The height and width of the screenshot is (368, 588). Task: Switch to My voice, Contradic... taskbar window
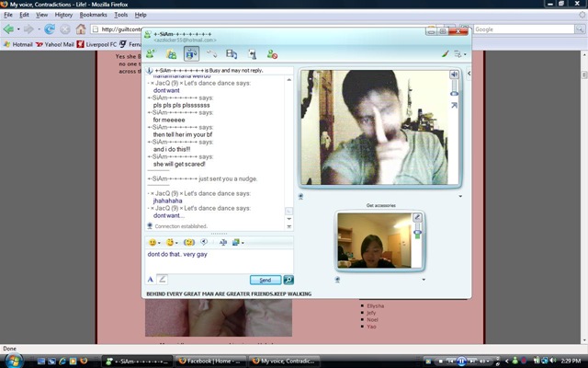pyautogui.click(x=285, y=361)
